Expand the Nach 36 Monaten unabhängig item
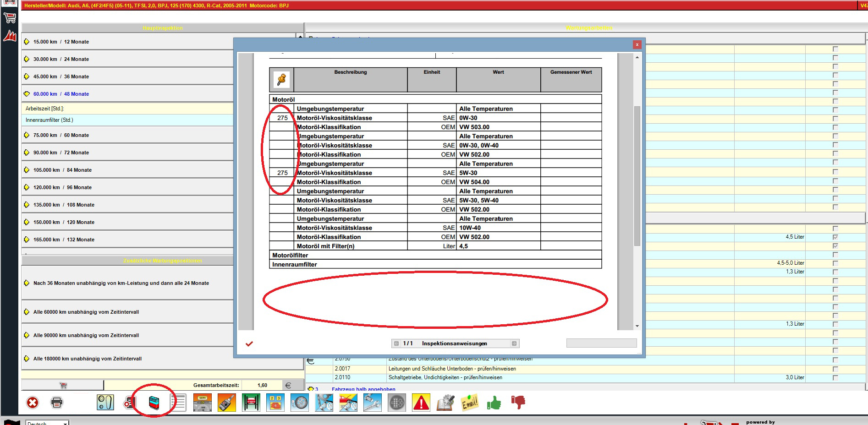The image size is (868, 425). (27, 283)
